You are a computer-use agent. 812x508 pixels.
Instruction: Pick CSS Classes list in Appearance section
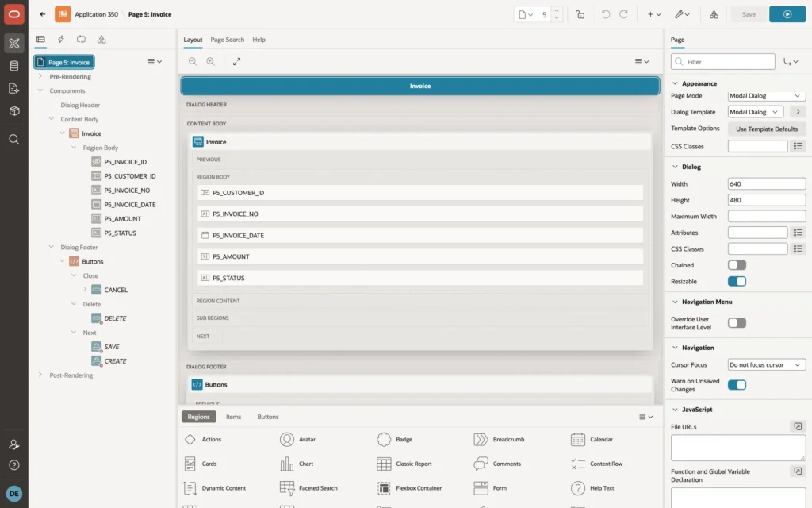pos(798,146)
